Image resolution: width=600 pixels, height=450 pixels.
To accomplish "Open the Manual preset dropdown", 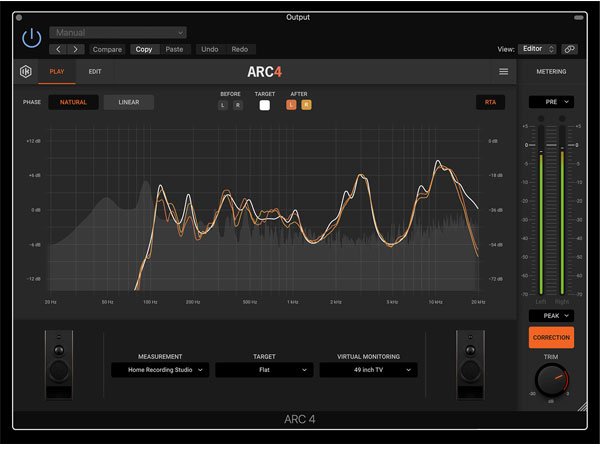I will coord(118,33).
